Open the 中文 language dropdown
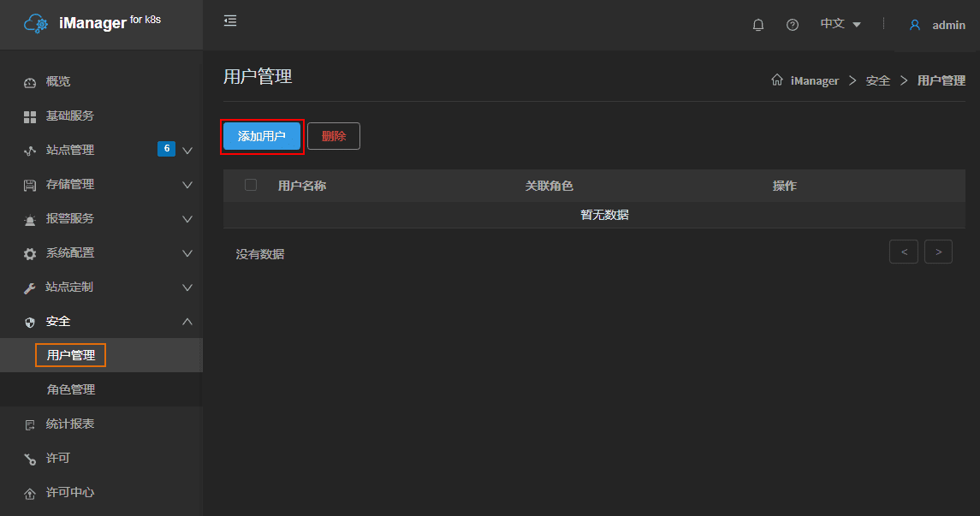 [x=840, y=24]
